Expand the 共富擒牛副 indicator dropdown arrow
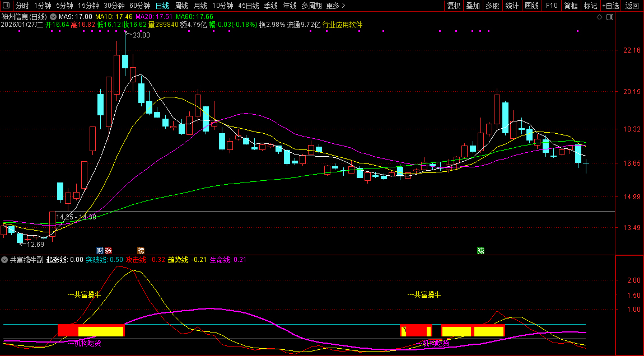Screen dimensions: 644x356 (x=4, y=260)
